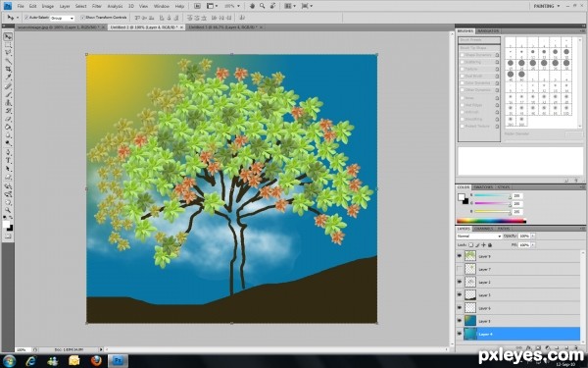The image size is (588, 368).
Task: Lock layer position icon
Action: click(483, 244)
